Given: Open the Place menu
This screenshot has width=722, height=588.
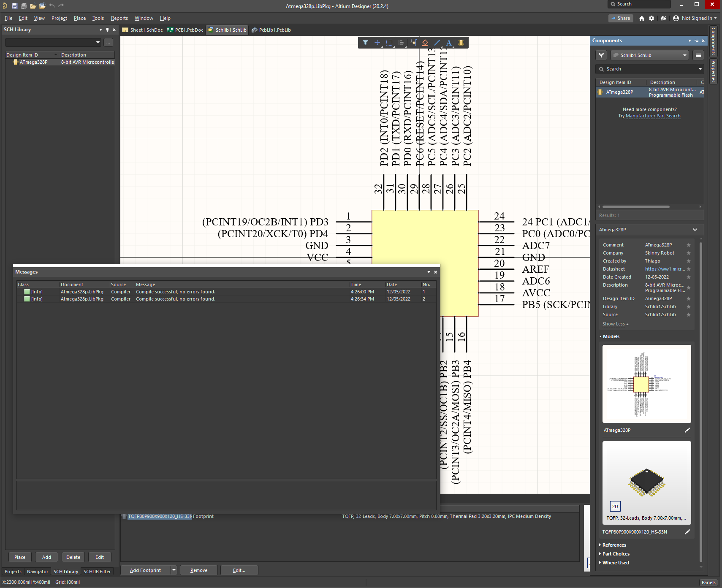Looking at the screenshot, I should [79, 18].
